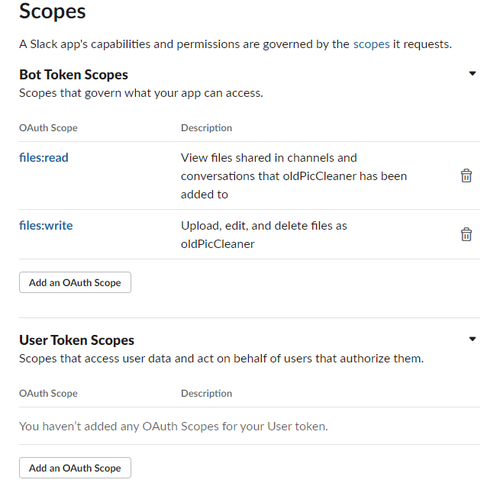
Task: Select the main Scopes page title
Action: coord(52,11)
